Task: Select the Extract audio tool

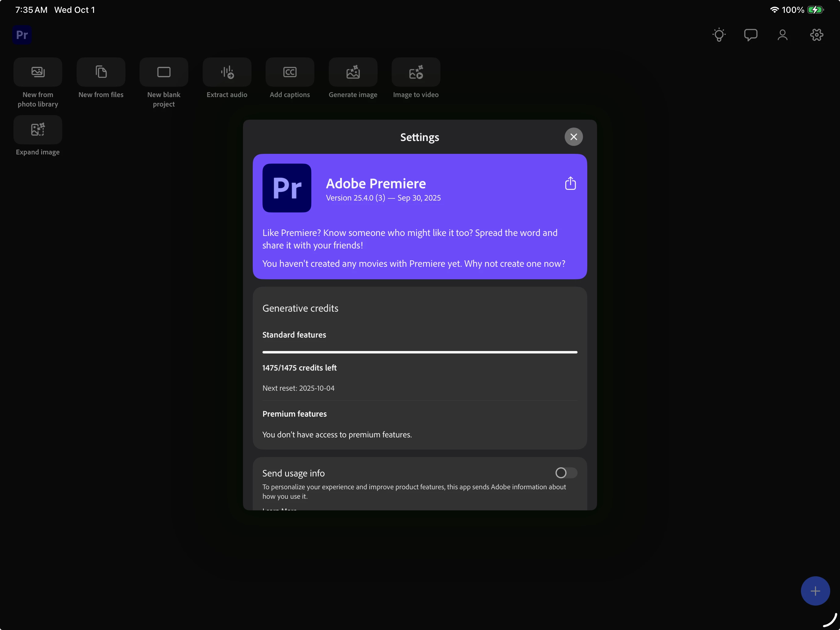Action: (227, 72)
